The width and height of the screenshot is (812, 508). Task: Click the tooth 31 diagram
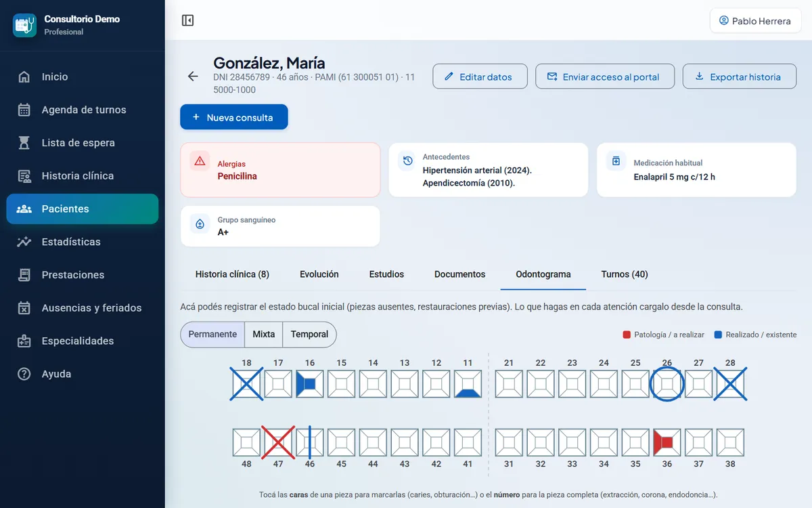point(509,442)
